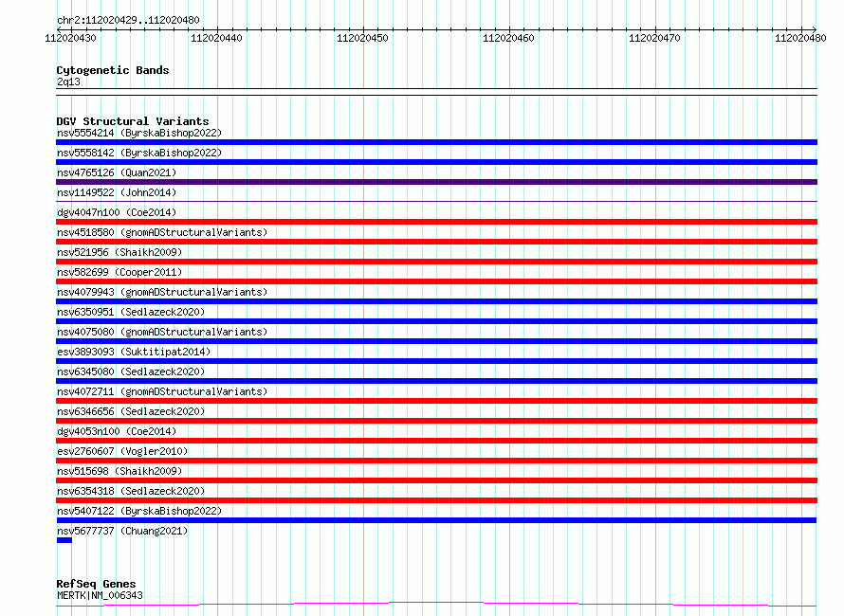
Task: Select variant label nsv1149522 (John2014)
Action: tap(117, 192)
